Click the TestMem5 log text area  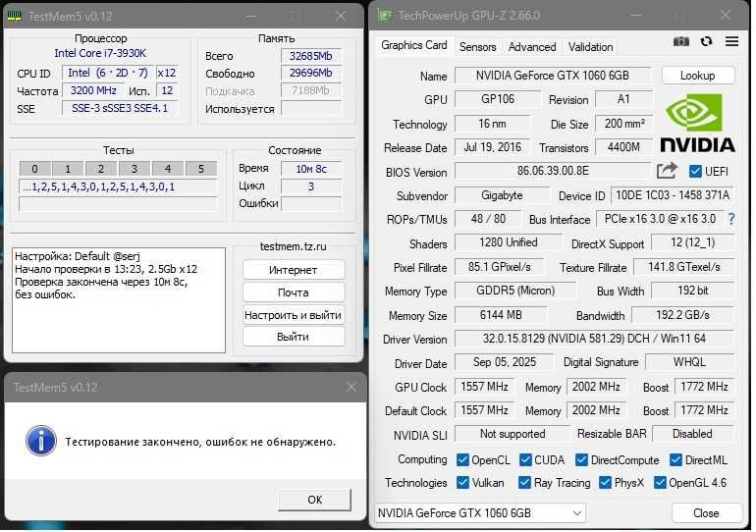(x=119, y=300)
